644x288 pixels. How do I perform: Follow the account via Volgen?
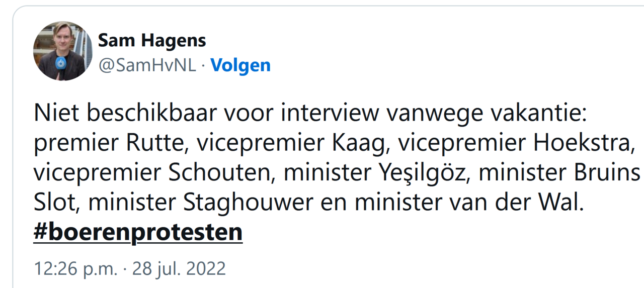[x=240, y=65]
